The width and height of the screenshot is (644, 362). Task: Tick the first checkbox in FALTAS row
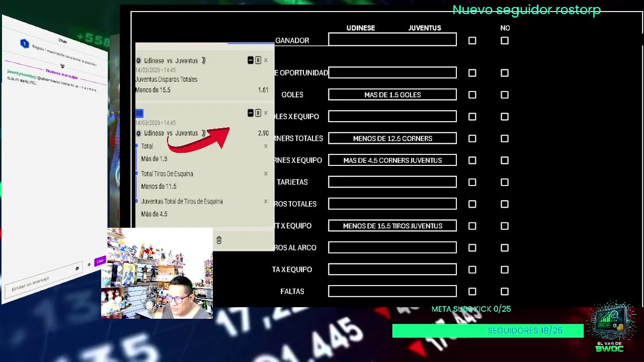(x=472, y=292)
